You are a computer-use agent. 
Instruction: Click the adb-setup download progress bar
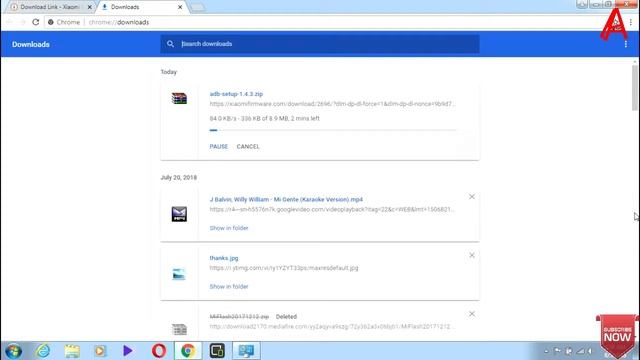[333, 130]
